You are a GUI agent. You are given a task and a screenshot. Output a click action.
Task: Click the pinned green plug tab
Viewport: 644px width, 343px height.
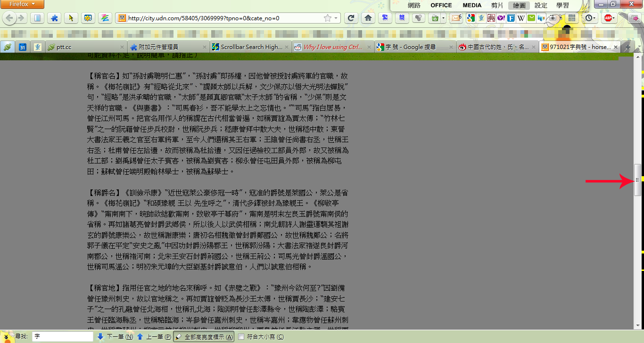[7, 47]
